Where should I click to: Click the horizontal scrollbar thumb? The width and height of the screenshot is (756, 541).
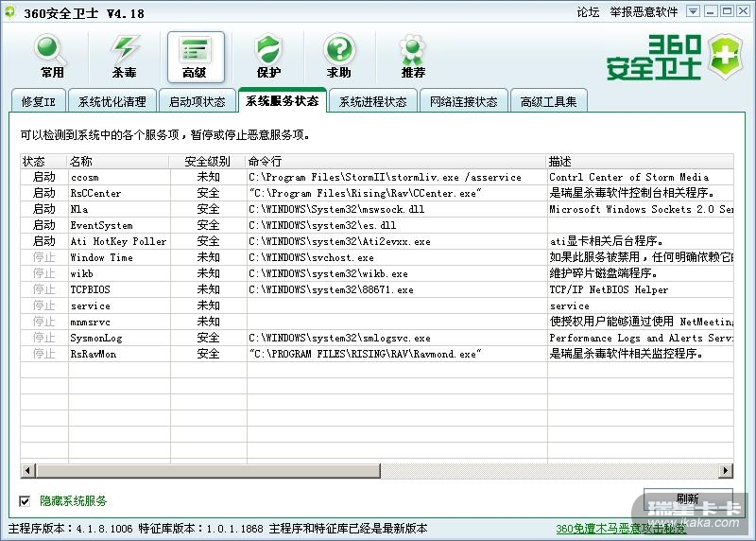click(x=208, y=470)
